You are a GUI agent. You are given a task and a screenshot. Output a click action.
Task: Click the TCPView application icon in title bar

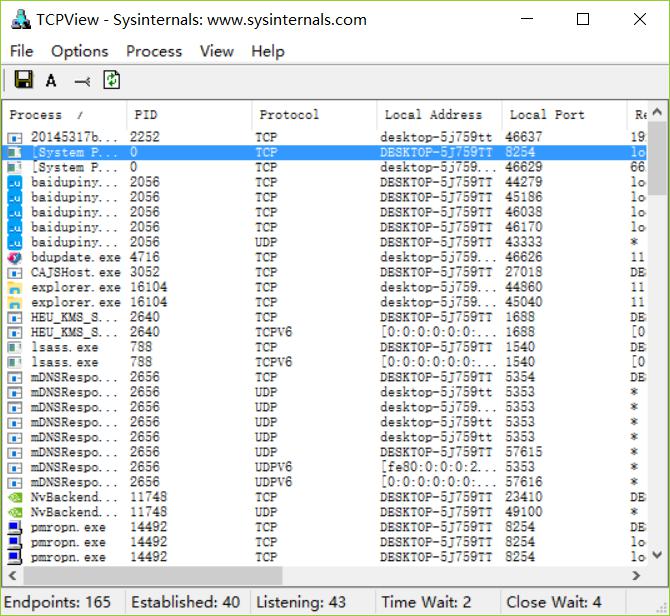pos(20,19)
